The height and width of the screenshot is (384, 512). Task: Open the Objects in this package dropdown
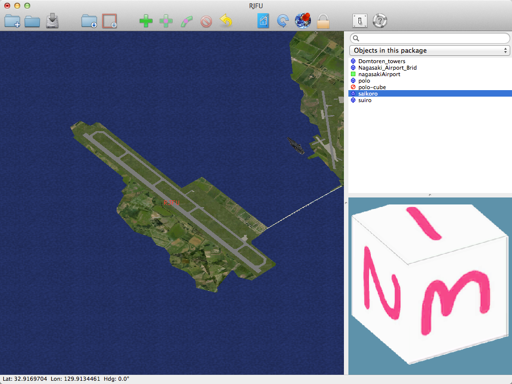pos(430,50)
